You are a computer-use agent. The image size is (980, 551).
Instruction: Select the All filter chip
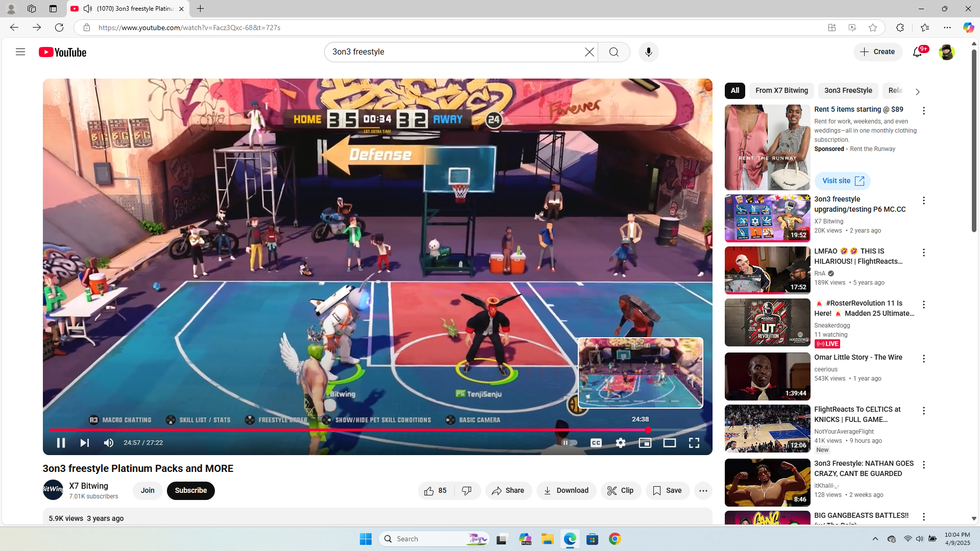tap(734, 91)
